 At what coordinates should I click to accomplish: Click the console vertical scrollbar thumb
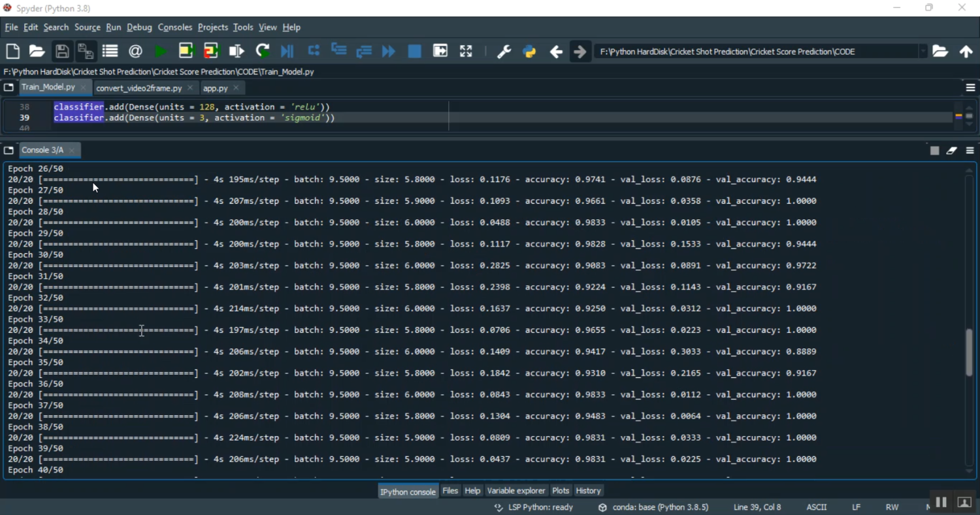tap(969, 352)
